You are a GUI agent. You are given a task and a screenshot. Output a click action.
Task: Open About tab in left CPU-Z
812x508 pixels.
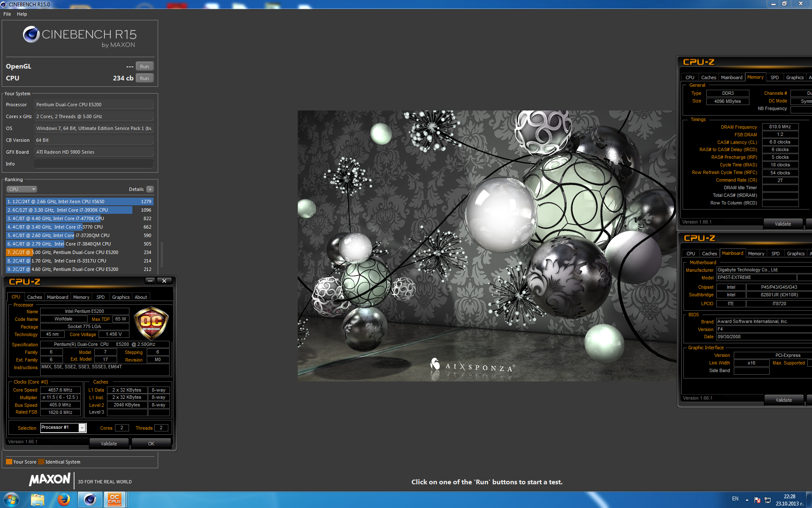(141, 297)
